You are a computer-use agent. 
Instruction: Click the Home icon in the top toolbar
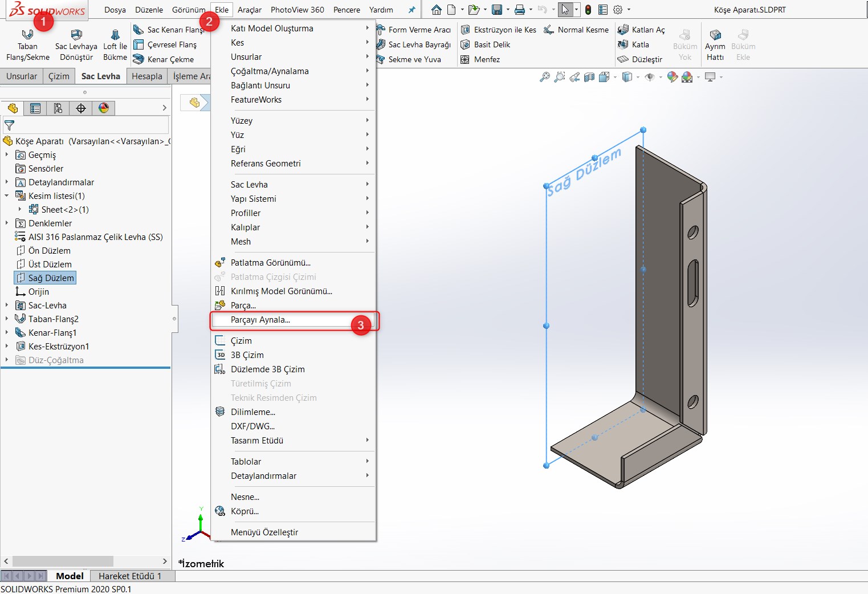click(436, 10)
